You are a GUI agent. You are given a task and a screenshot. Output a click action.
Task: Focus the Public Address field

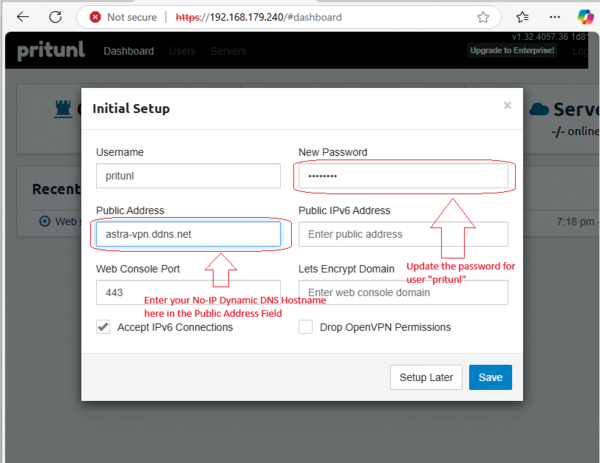[188, 234]
